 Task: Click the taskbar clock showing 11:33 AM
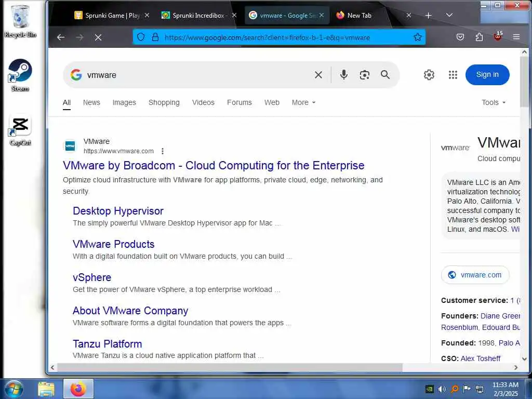tap(505, 389)
